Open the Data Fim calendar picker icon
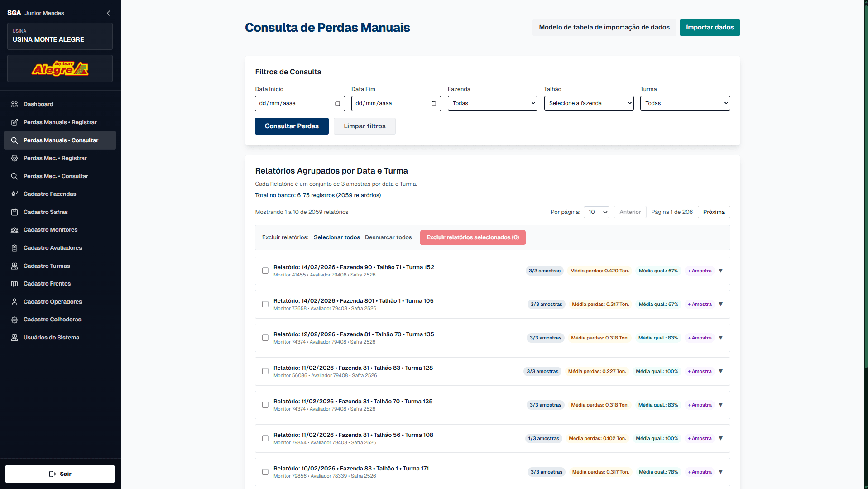 click(434, 103)
